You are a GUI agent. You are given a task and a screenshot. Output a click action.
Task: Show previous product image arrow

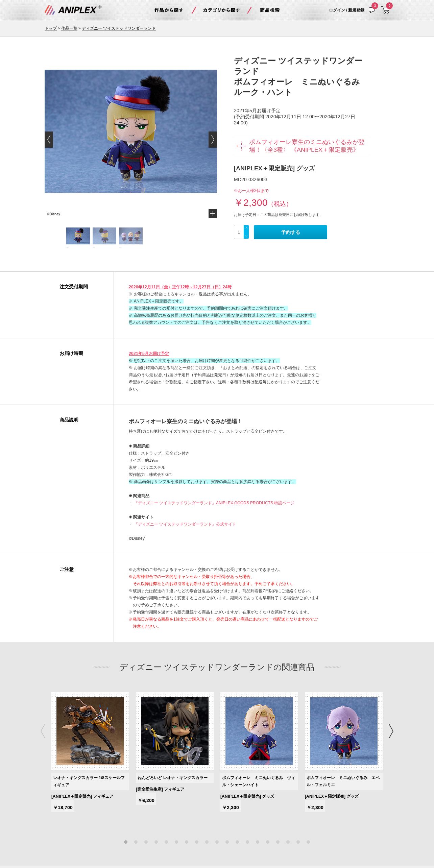(49, 140)
